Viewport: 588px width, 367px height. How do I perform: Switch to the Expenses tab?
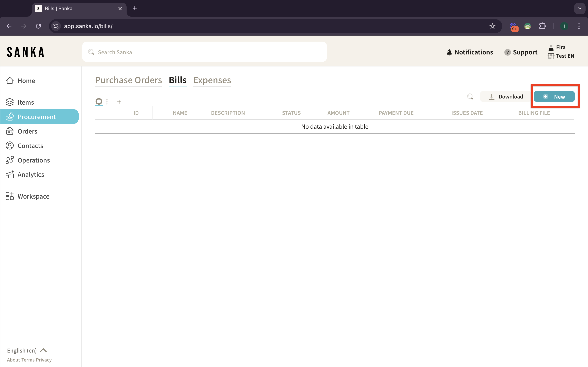coord(212,80)
